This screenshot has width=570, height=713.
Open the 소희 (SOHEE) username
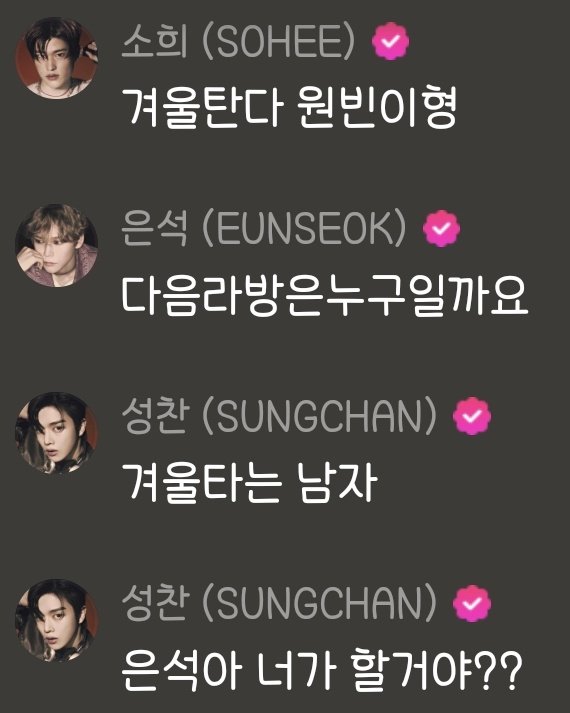coord(238,41)
